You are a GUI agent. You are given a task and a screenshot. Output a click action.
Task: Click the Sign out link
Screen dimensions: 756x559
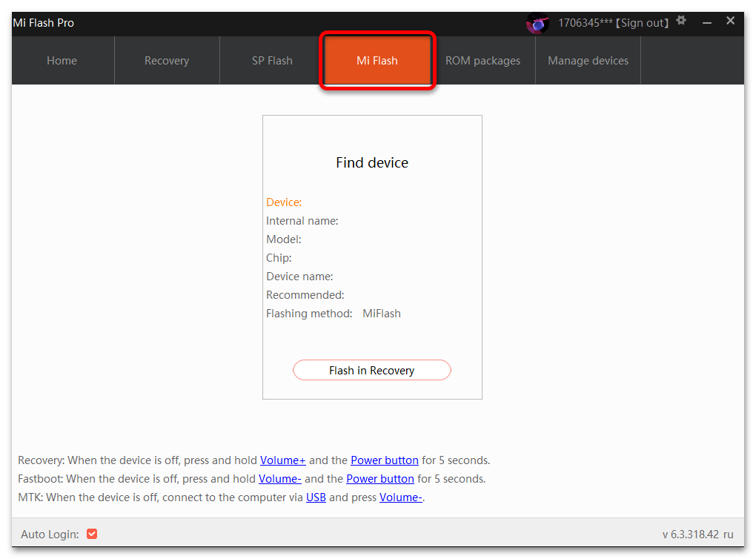[x=642, y=23]
